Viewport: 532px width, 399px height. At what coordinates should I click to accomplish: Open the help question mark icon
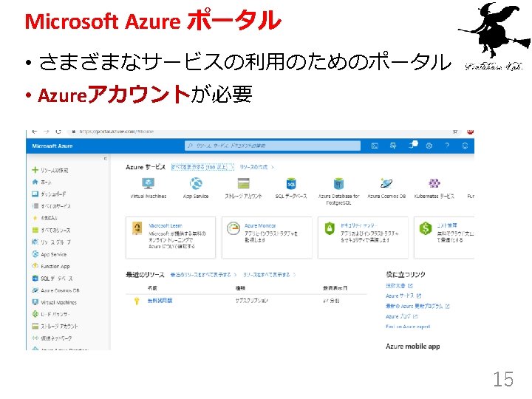click(447, 146)
